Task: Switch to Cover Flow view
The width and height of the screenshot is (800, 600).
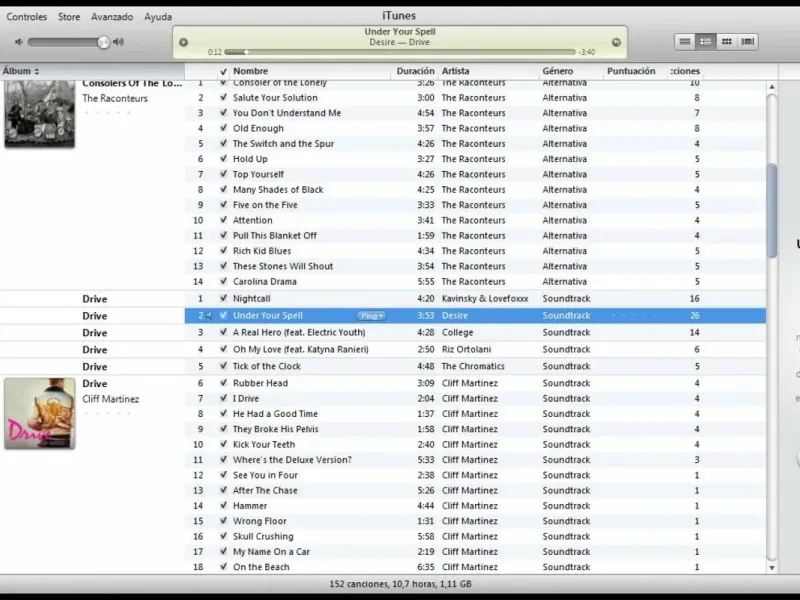Action: (x=747, y=41)
